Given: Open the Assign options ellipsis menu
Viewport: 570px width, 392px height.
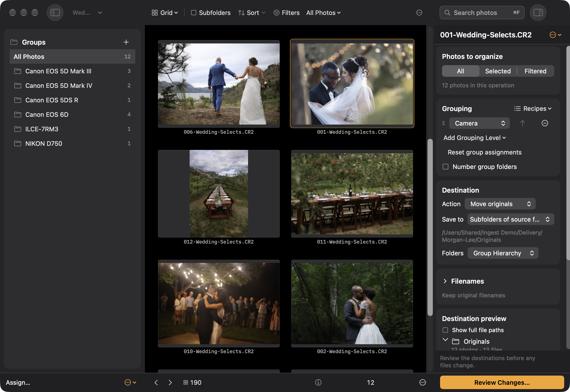Looking at the screenshot, I should coord(130,382).
